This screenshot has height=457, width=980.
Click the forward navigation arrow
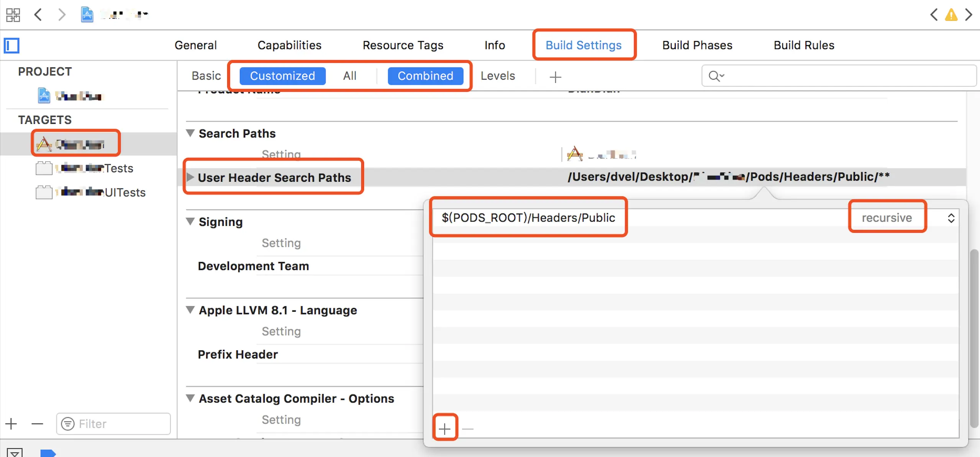coord(62,15)
